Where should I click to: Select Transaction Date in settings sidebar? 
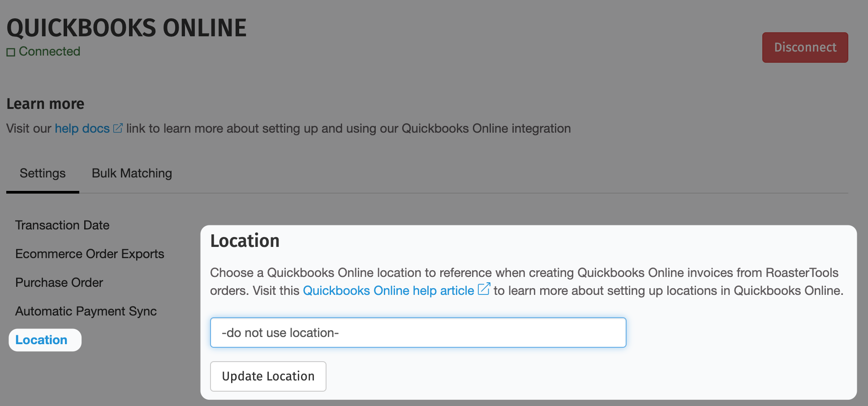point(62,225)
